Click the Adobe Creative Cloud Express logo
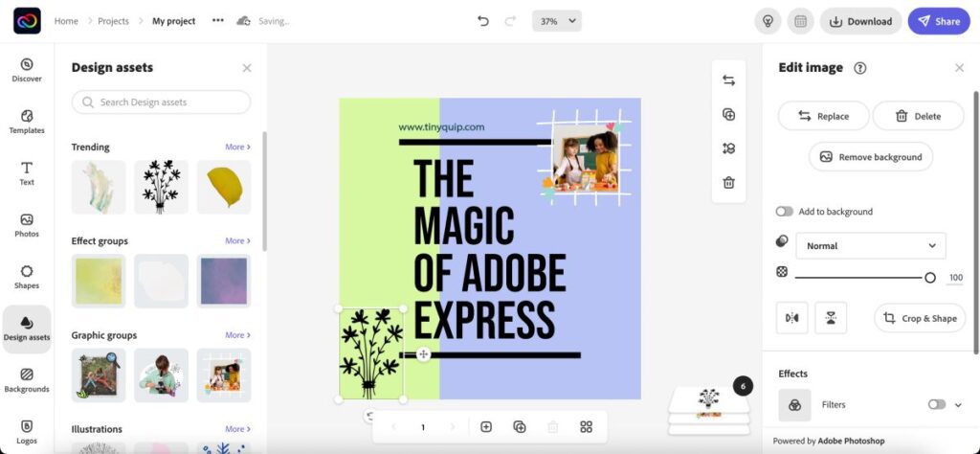Image resolution: width=980 pixels, height=454 pixels. tap(27, 21)
